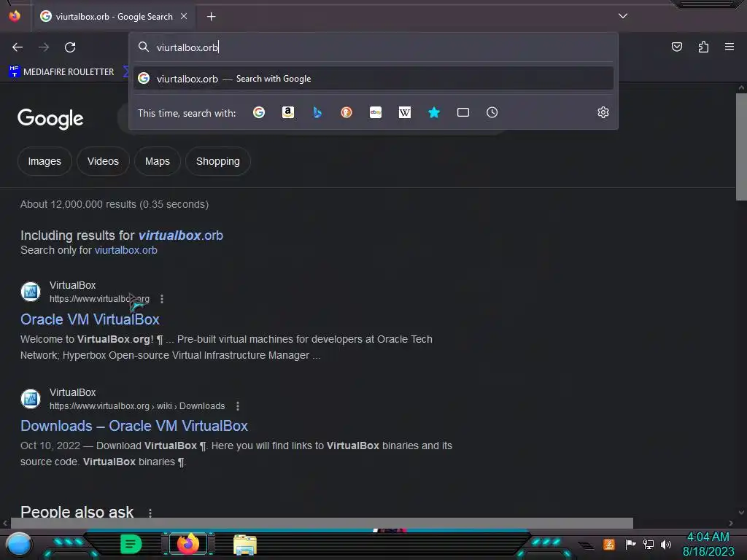Close the Google Search tab
Screen dimensions: 747x560
click(184, 16)
